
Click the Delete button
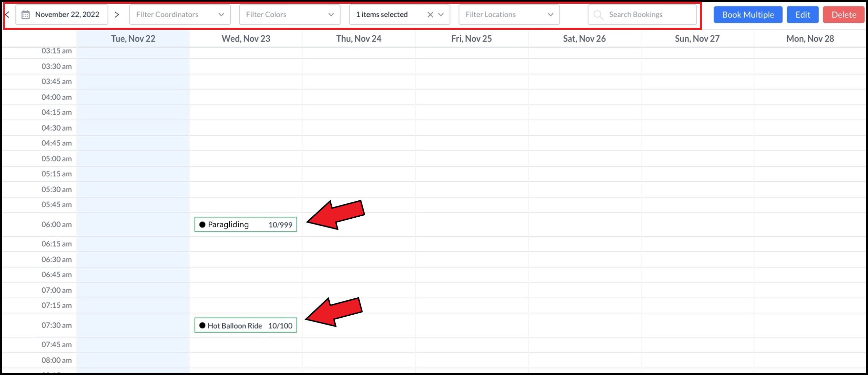pos(844,14)
